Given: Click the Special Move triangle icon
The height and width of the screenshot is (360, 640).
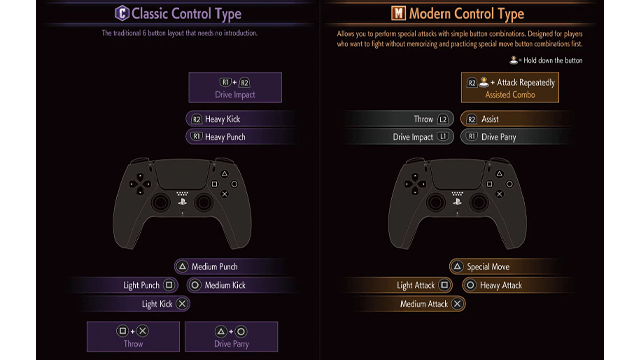Looking at the screenshot, I should pyautogui.click(x=457, y=267).
